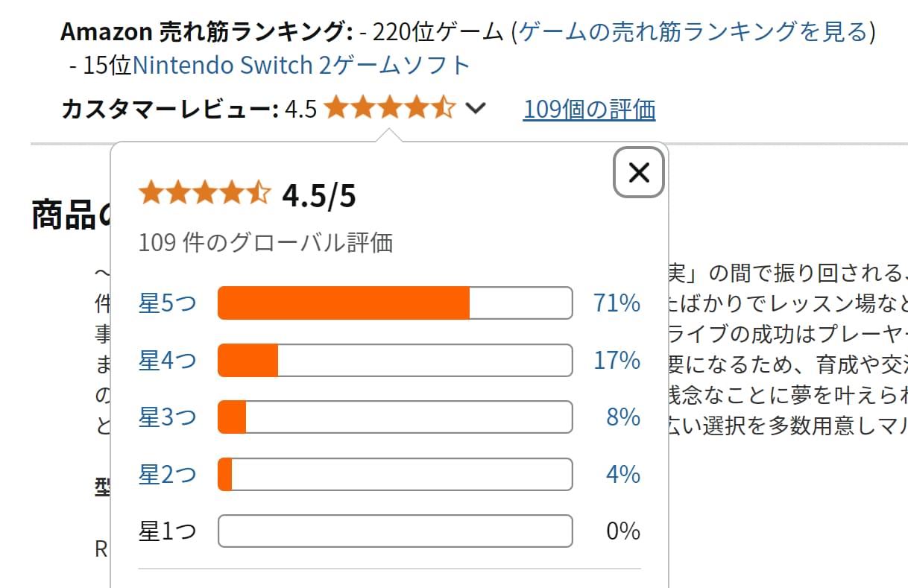The width and height of the screenshot is (908, 588).
Task: Filter reviews by 星5つ label
Action: click(x=168, y=303)
